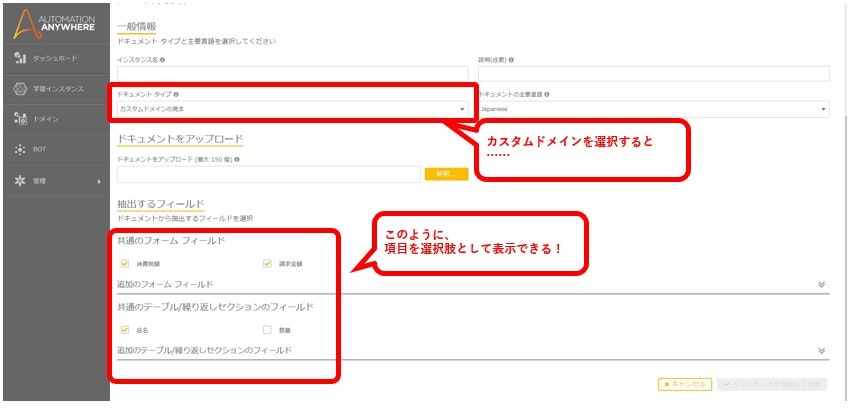Show info tooltip for ドキュメントの主要言語

(x=547, y=94)
